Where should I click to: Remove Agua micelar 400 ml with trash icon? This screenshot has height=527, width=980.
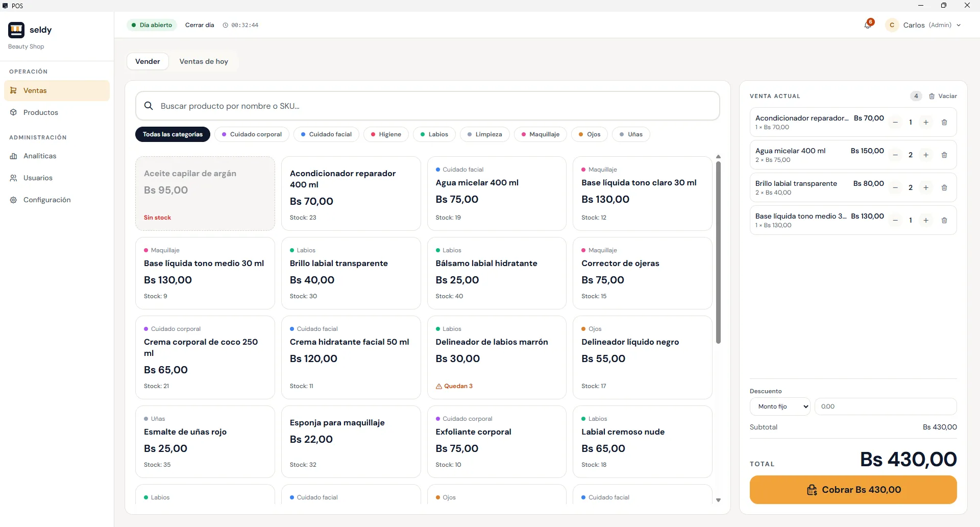(x=944, y=155)
